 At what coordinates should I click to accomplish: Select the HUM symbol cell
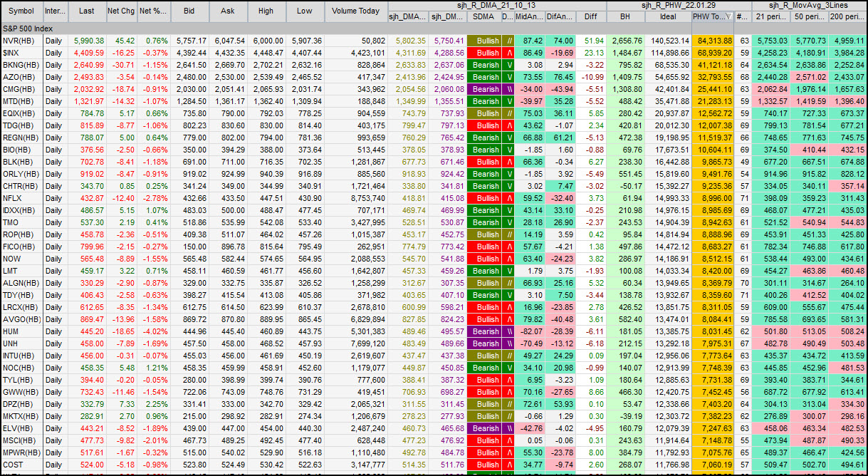coord(21,331)
